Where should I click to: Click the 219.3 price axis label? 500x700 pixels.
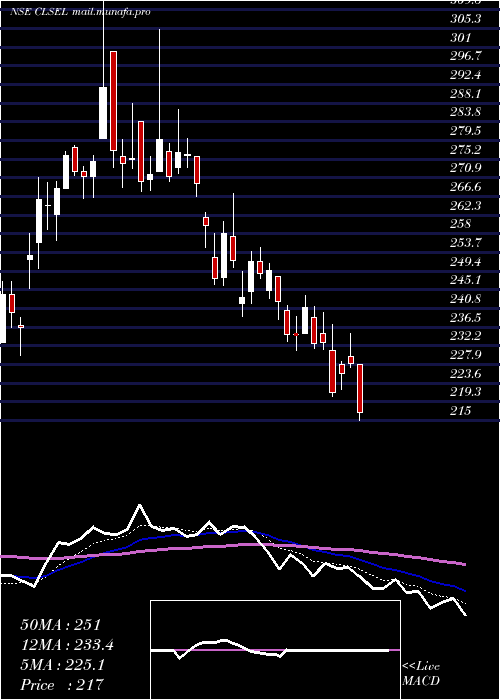tap(467, 392)
